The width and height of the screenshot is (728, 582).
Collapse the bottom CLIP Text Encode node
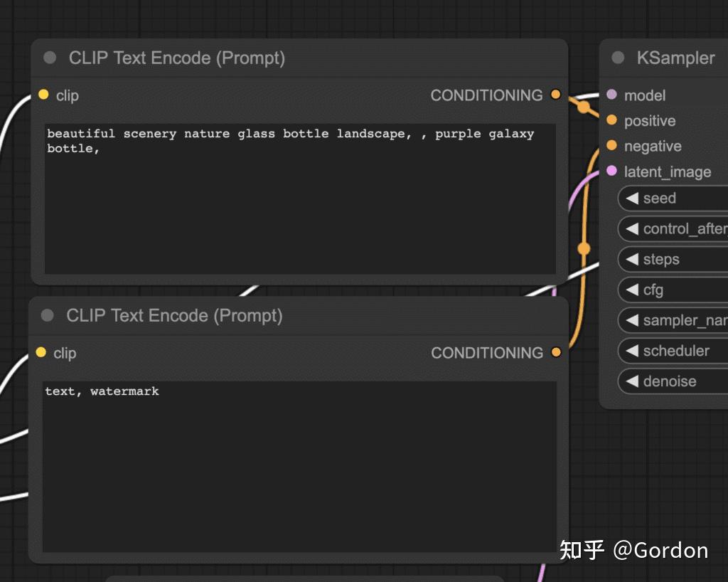[48, 315]
